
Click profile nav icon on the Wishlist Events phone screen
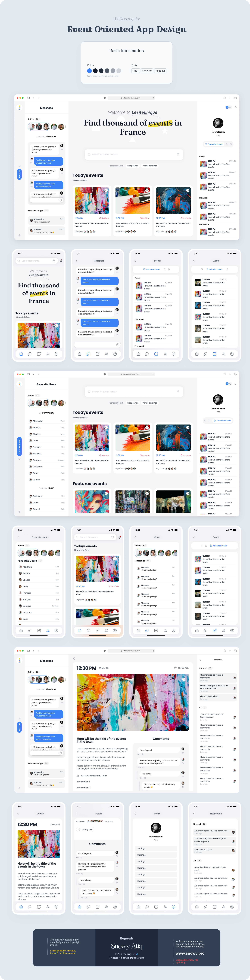[232, 354]
